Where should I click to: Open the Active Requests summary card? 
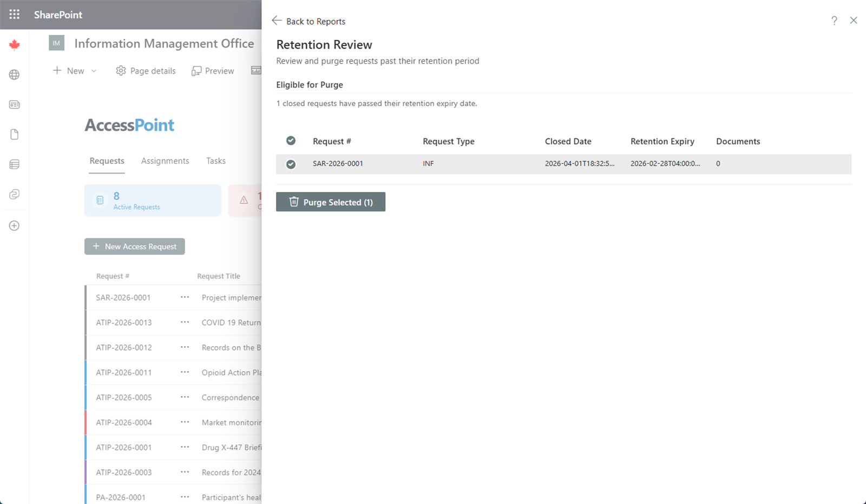(153, 200)
